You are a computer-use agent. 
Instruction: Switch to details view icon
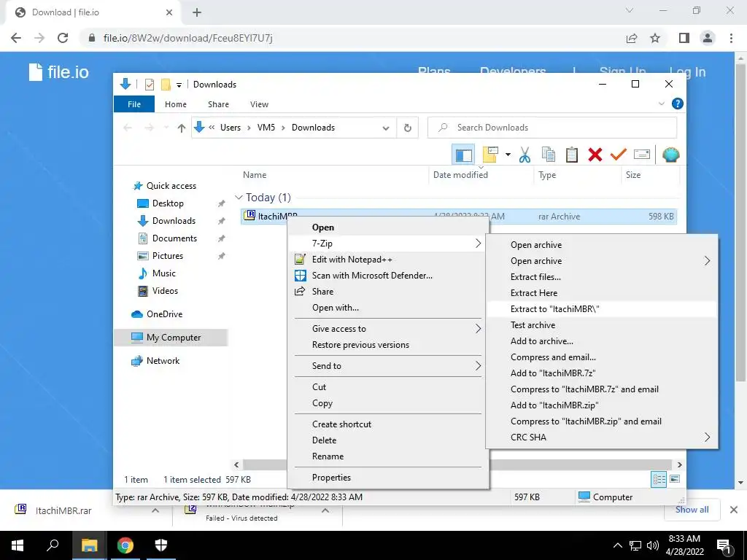point(659,479)
